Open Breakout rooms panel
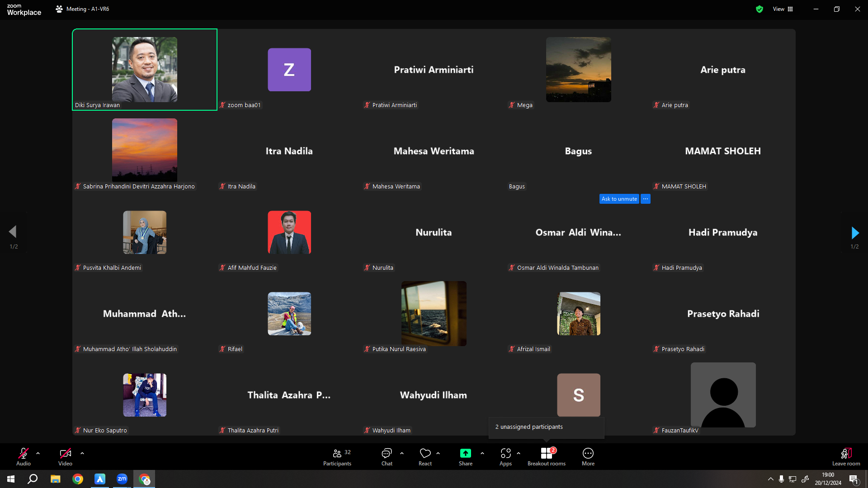Viewport: 868px width, 488px height. (547, 456)
